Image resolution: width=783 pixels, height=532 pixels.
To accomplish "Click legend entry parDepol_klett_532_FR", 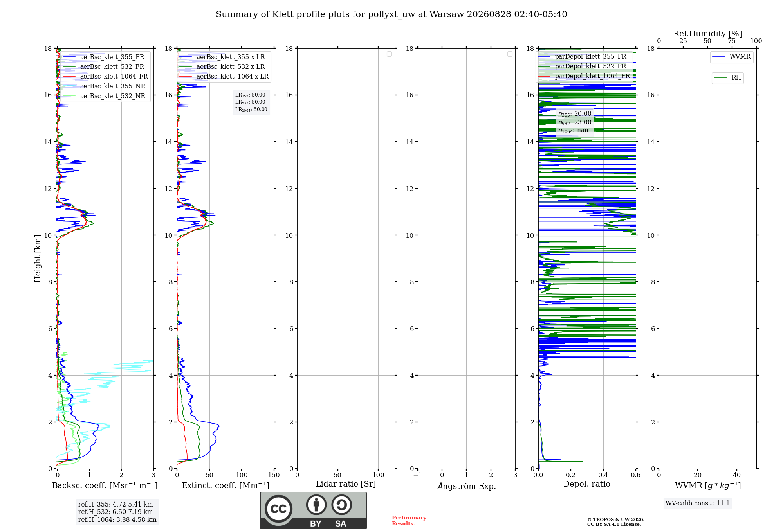I will point(582,66).
